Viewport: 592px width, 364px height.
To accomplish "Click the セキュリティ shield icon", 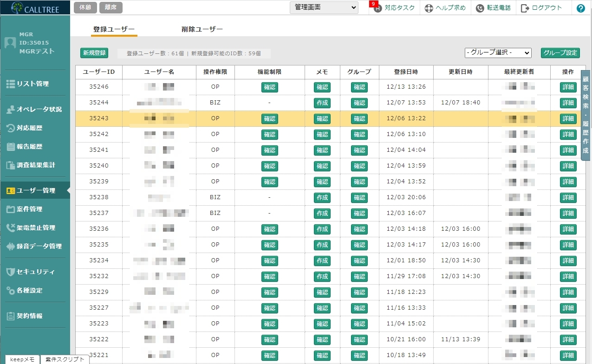I will tap(11, 272).
